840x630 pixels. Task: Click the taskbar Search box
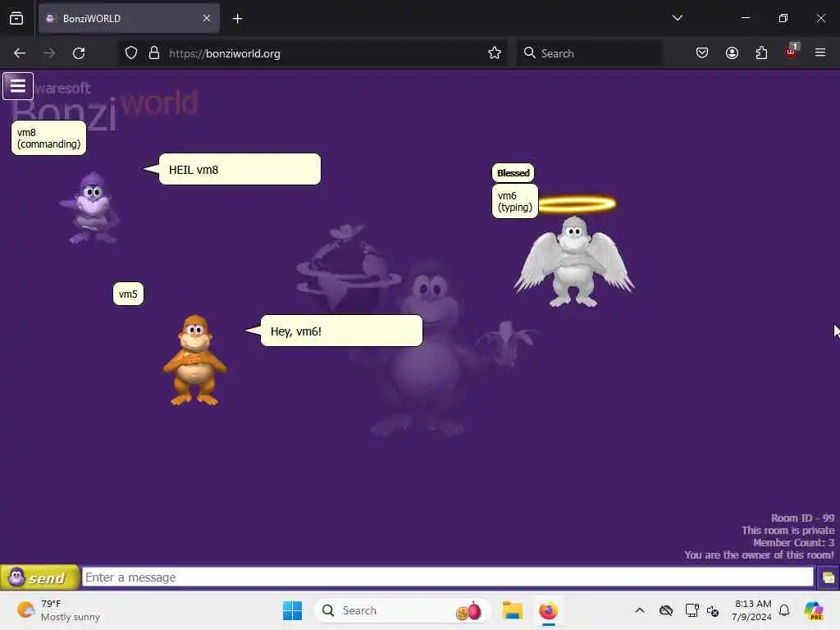click(x=403, y=610)
